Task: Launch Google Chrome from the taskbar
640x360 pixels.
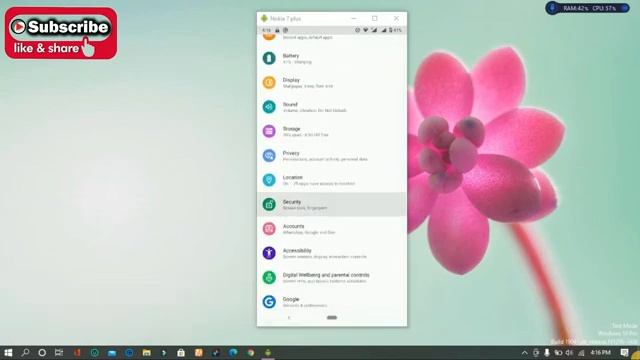Action: 251,353
